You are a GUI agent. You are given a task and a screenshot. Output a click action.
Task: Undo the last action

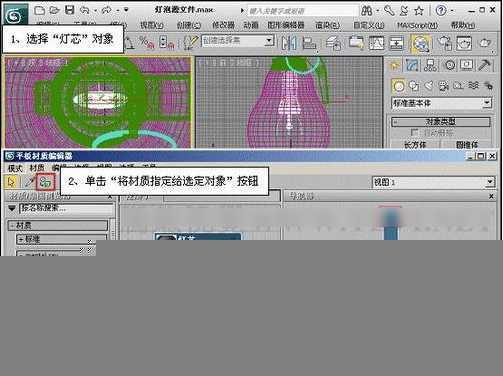coord(85,10)
